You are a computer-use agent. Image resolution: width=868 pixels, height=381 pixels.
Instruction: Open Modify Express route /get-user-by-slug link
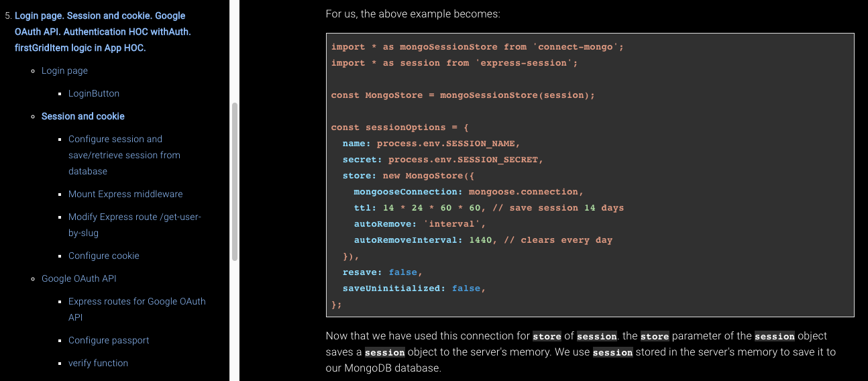[135, 225]
